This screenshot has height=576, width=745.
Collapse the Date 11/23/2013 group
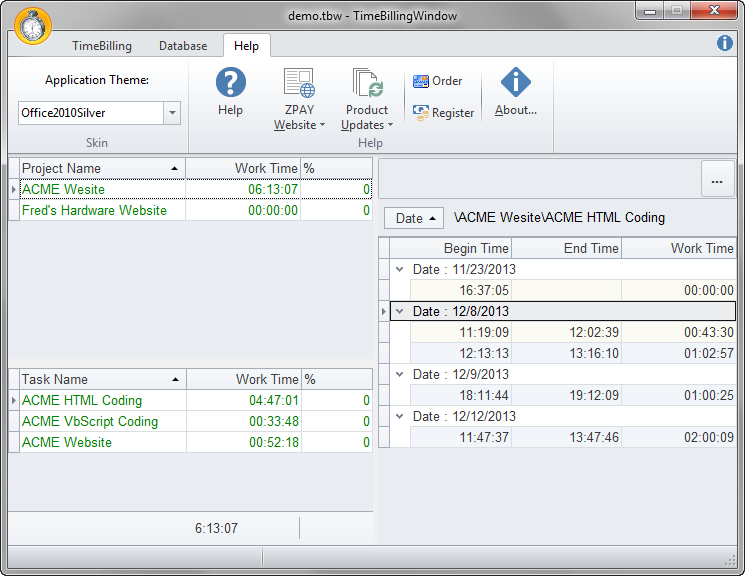[400, 269]
